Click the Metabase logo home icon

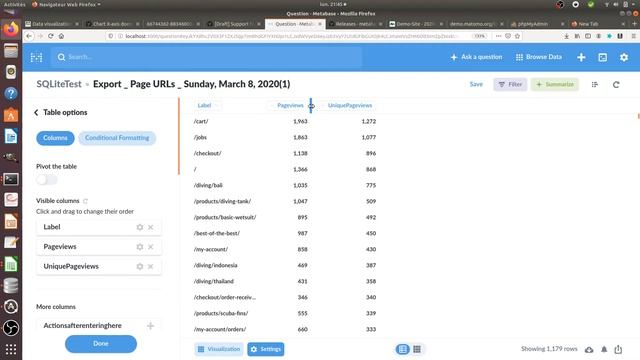(36, 57)
